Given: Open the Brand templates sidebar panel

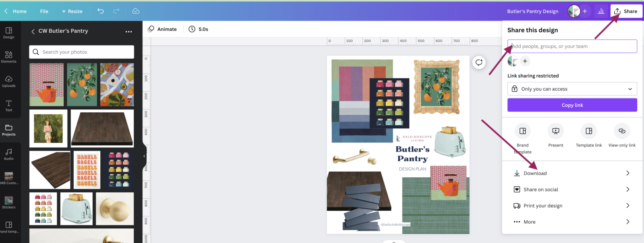Looking at the screenshot, I should 9,227.
